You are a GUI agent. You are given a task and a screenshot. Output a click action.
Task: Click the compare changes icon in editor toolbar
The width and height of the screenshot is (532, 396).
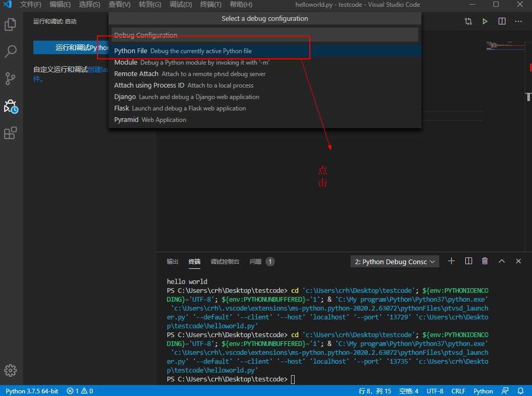(x=468, y=21)
